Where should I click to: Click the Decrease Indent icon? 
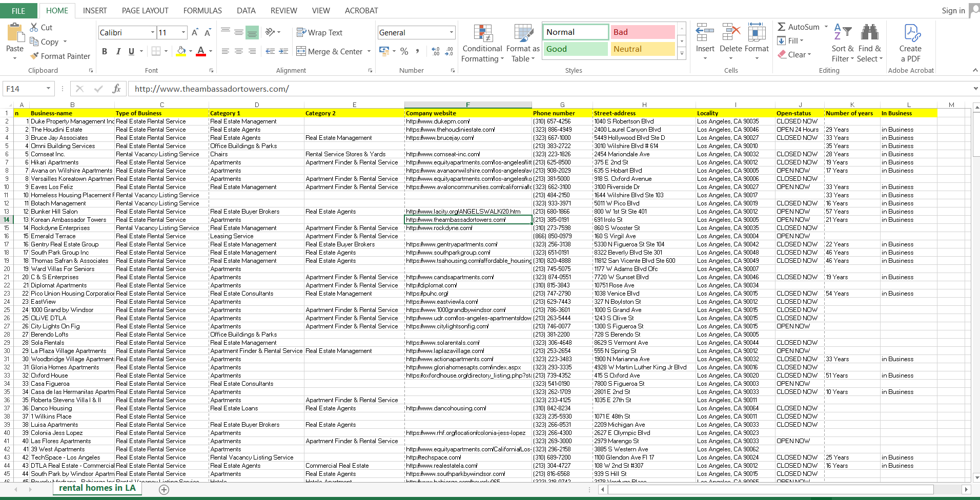270,51
